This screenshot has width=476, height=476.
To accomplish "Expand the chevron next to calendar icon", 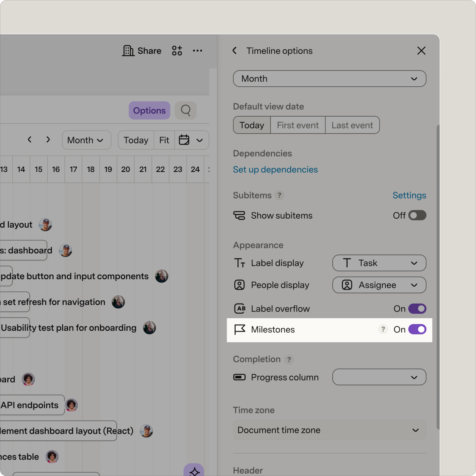I will [199, 140].
